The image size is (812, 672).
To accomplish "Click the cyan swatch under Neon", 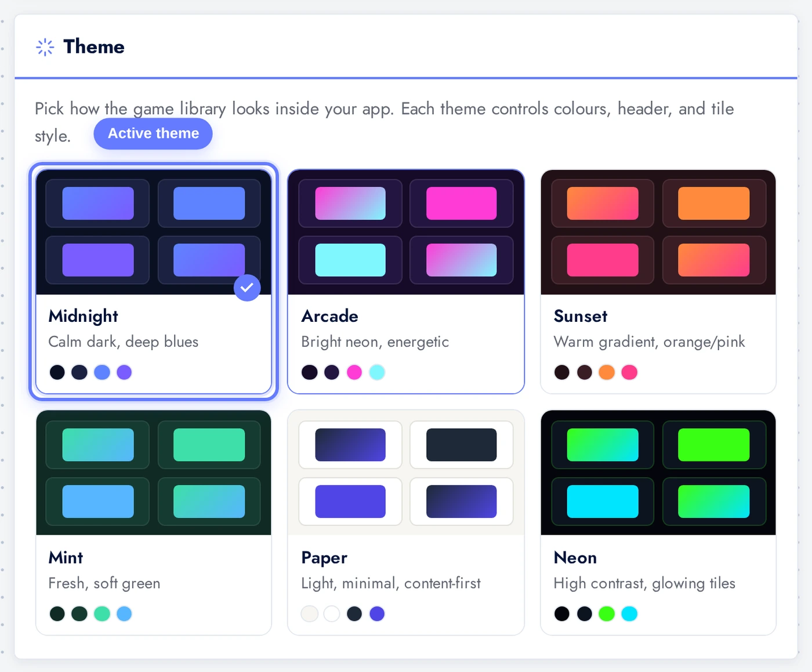I will pos(629,613).
